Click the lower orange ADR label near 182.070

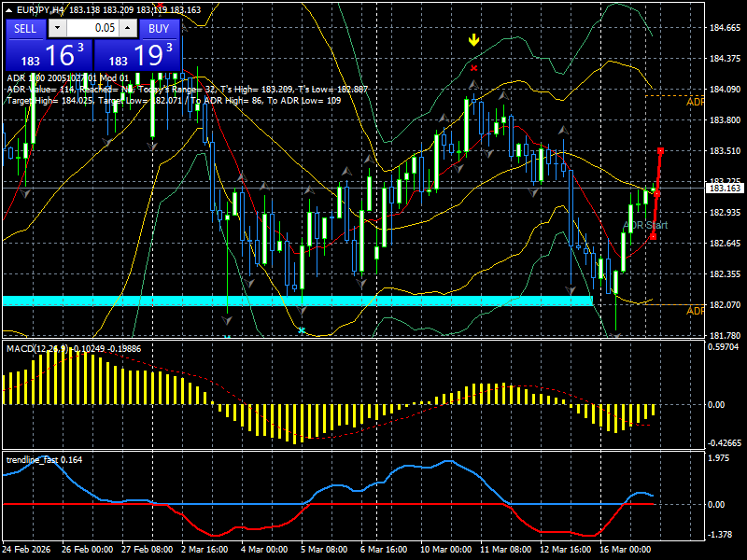(695, 311)
